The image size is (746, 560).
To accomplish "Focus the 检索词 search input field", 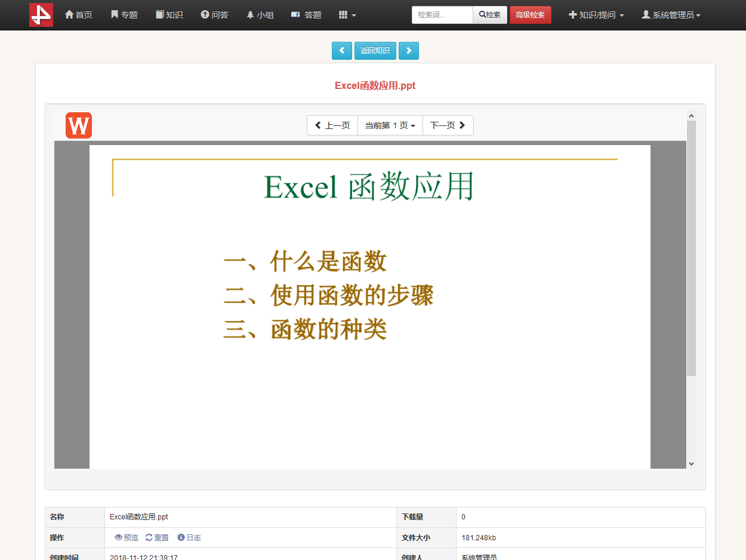I will [442, 15].
